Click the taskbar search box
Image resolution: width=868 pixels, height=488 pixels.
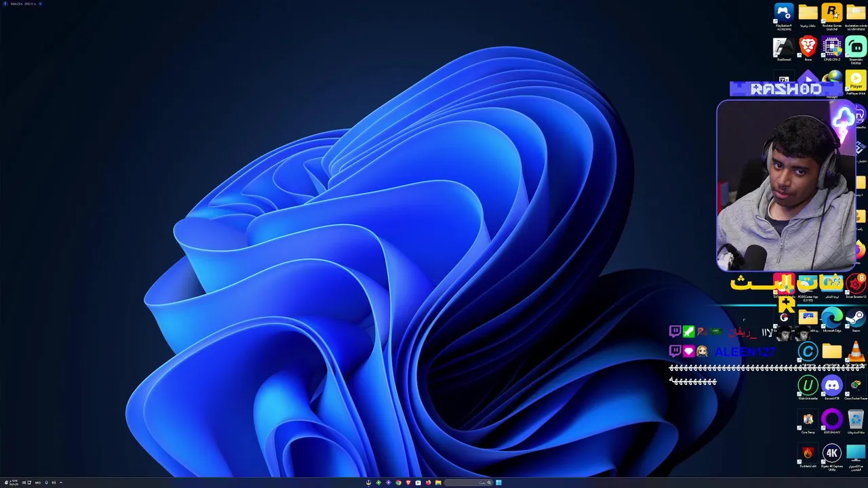[469, 483]
